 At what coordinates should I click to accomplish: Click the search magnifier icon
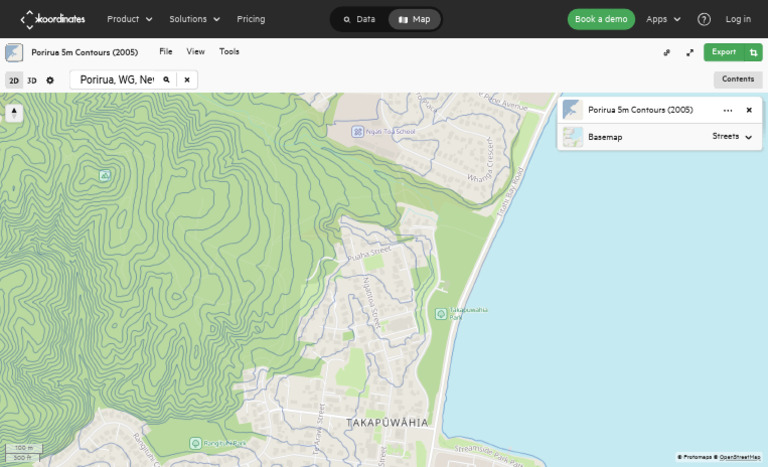click(167, 79)
